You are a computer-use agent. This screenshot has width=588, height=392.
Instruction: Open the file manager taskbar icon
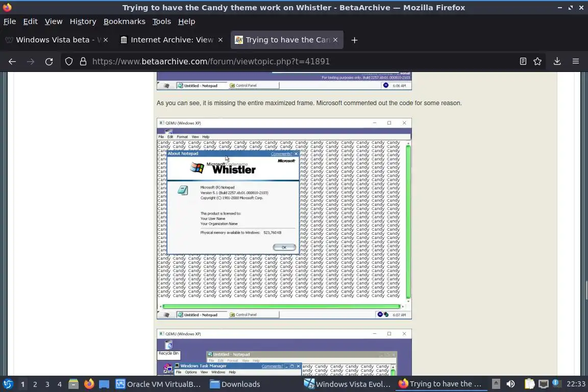tap(73, 384)
